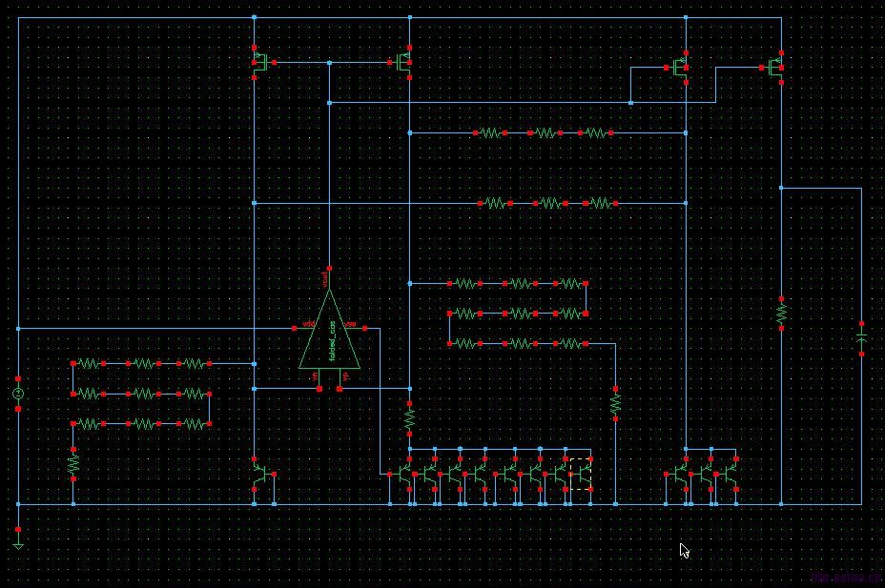885x588 pixels.
Task: Select the vn input pin terminal
Action: click(x=319, y=389)
